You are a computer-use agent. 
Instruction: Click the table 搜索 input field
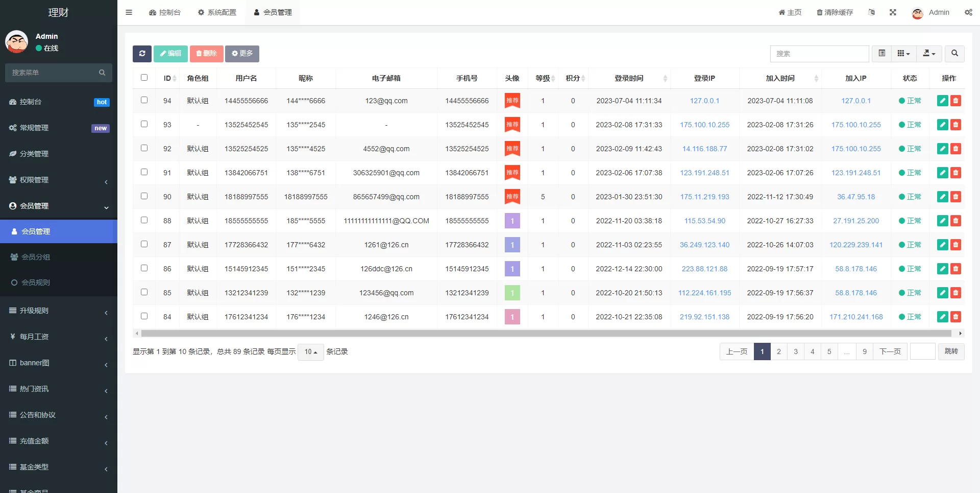819,54
